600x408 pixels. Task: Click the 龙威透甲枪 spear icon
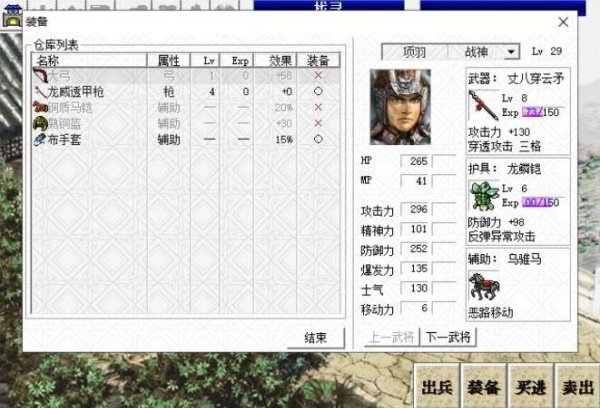[x=41, y=92]
